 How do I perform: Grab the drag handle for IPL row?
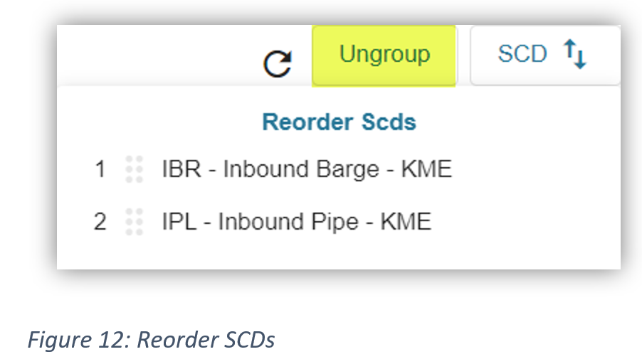134,222
